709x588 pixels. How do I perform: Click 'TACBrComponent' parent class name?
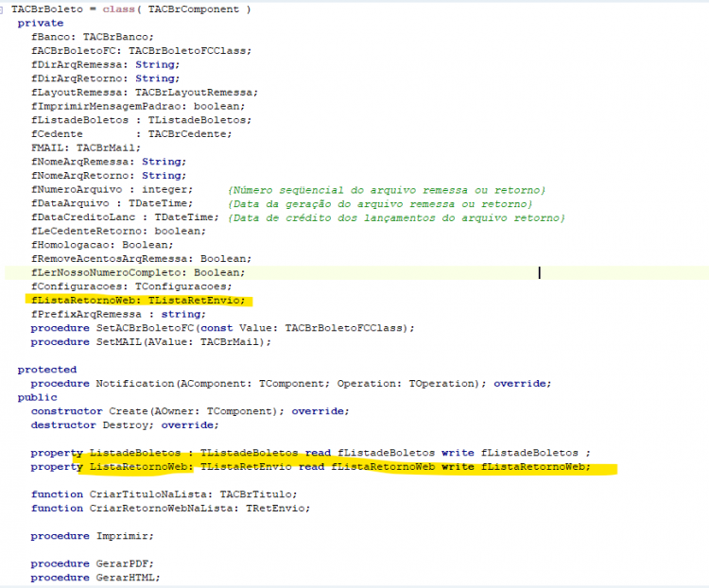(x=194, y=9)
